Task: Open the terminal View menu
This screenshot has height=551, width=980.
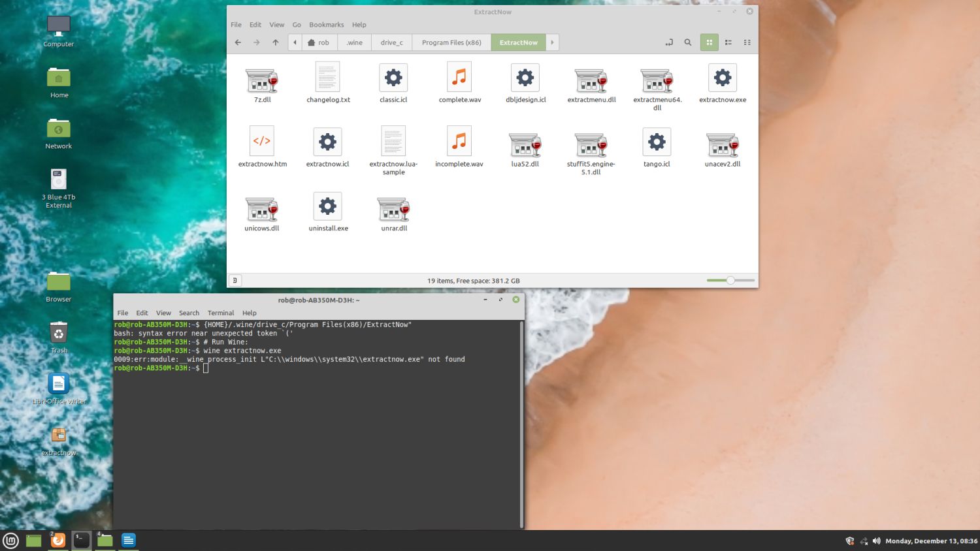Action: click(163, 313)
